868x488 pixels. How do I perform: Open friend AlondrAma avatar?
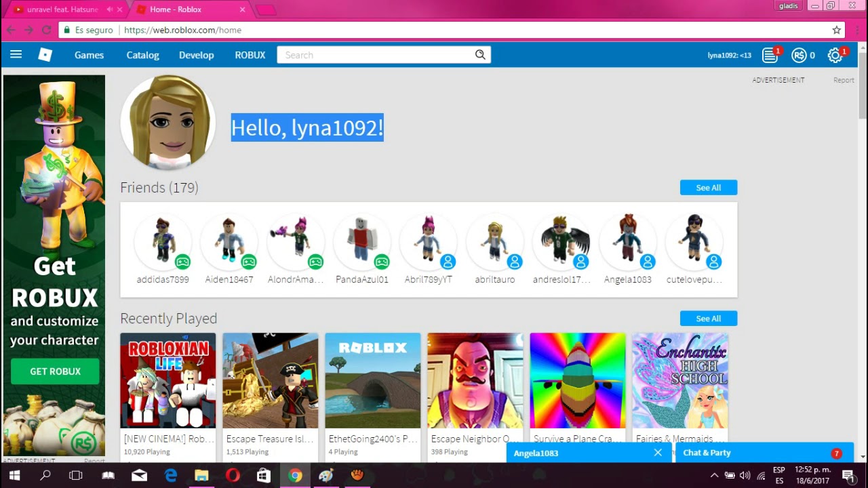click(x=296, y=242)
